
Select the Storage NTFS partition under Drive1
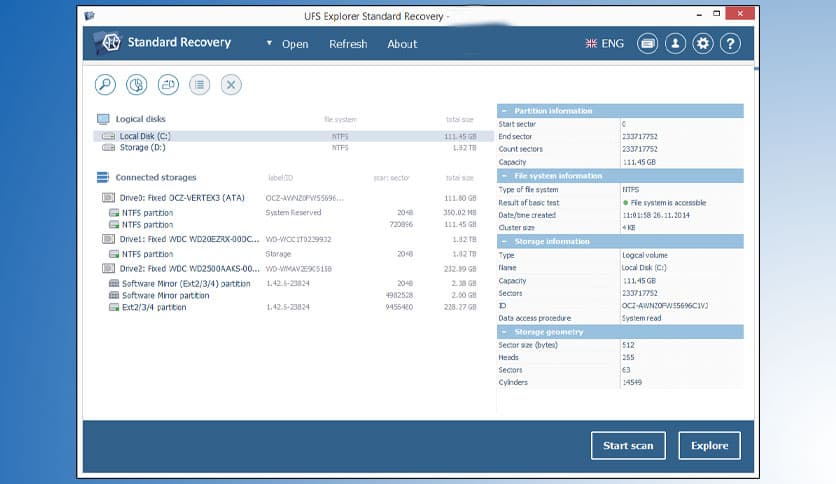292,254
